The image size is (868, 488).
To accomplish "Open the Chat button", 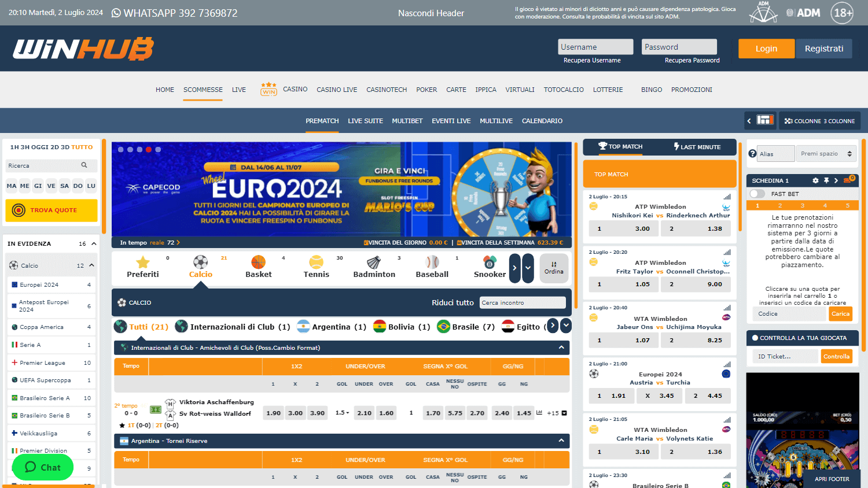I will (x=43, y=467).
